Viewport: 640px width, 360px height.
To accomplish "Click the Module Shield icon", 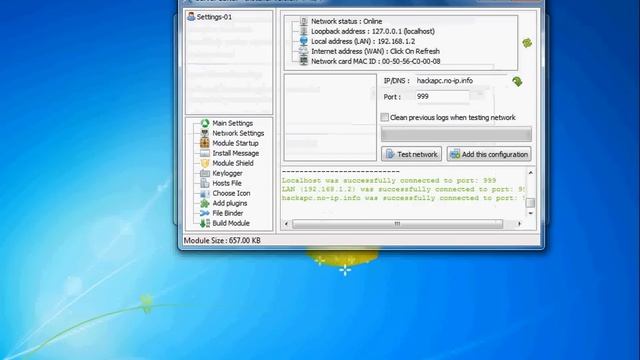I will click(205, 163).
